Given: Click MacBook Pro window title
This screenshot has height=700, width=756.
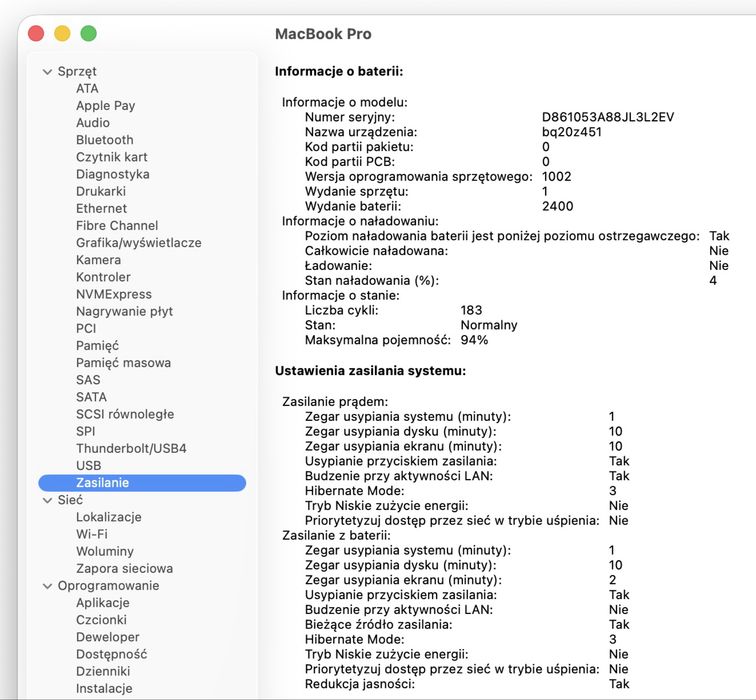Looking at the screenshot, I should [323, 34].
